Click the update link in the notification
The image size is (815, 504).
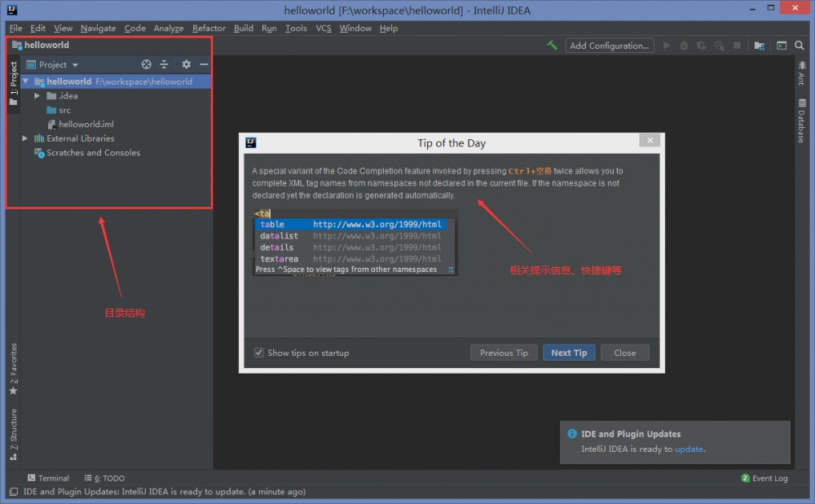click(689, 449)
